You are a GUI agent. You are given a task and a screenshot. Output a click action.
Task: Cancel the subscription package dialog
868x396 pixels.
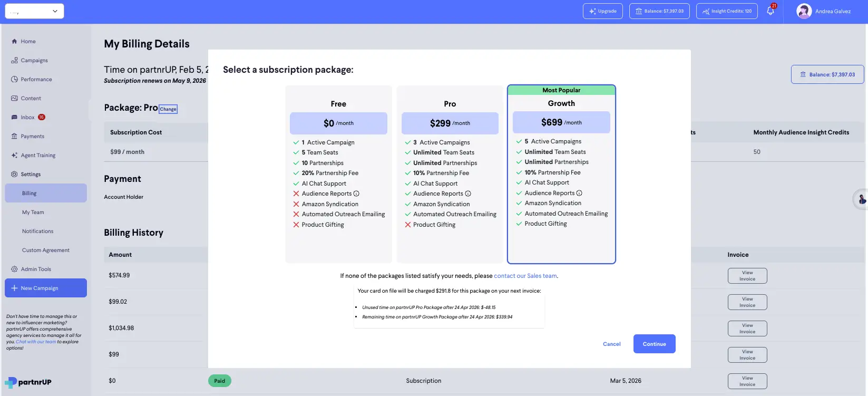pyautogui.click(x=612, y=344)
